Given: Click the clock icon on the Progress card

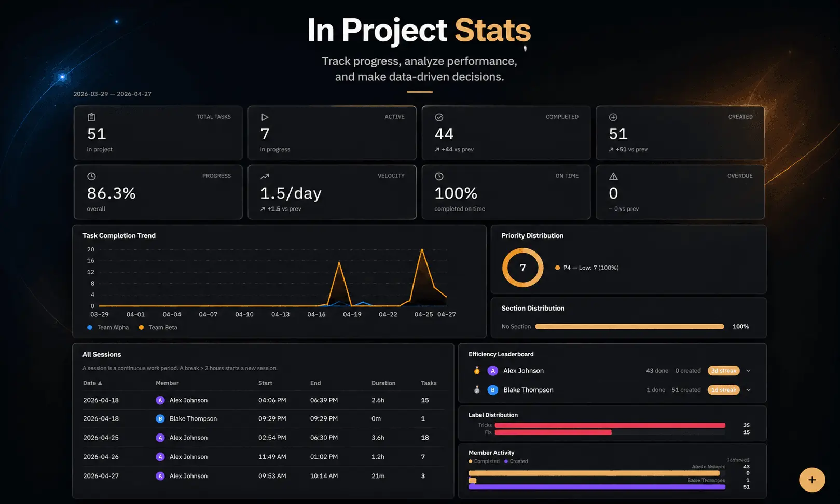Looking at the screenshot, I should [x=91, y=176].
